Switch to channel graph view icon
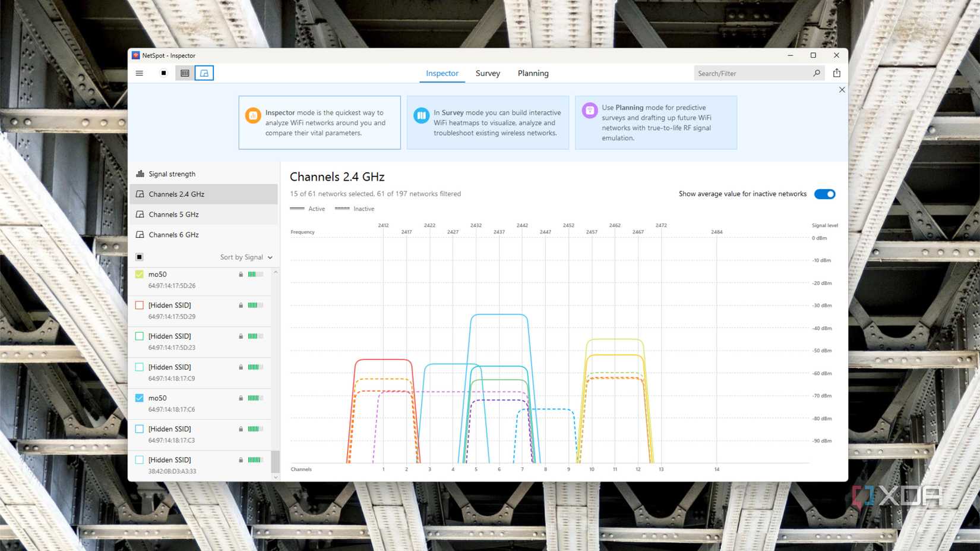Image resolution: width=980 pixels, height=551 pixels. coord(204,73)
